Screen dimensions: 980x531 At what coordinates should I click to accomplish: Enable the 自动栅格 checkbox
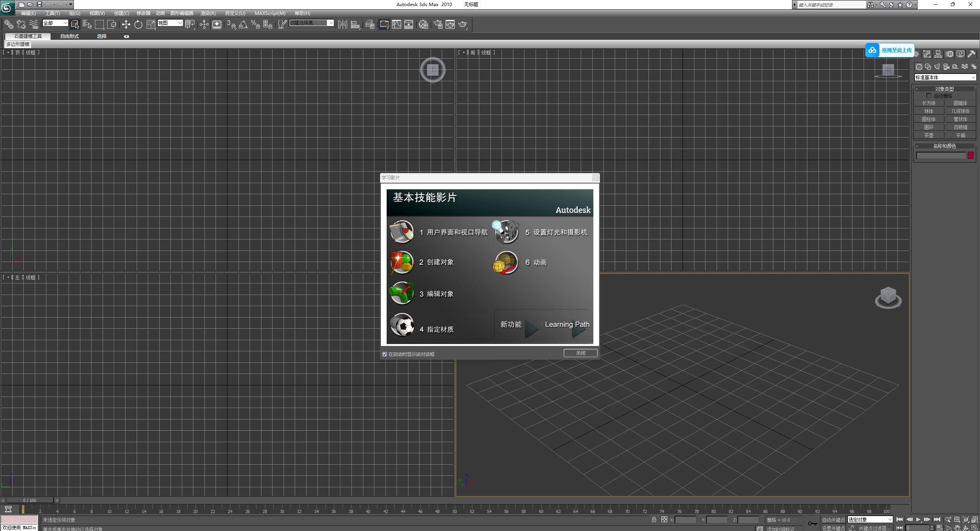coord(928,96)
